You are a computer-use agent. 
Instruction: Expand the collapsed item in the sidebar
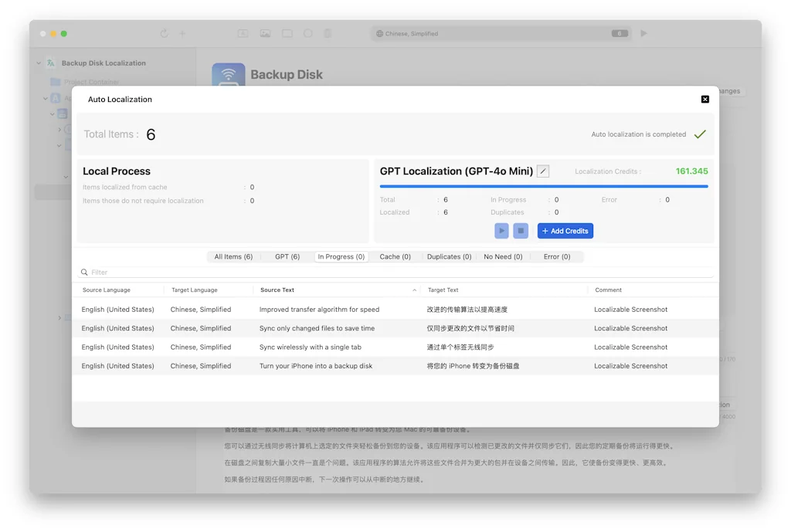coord(59,128)
